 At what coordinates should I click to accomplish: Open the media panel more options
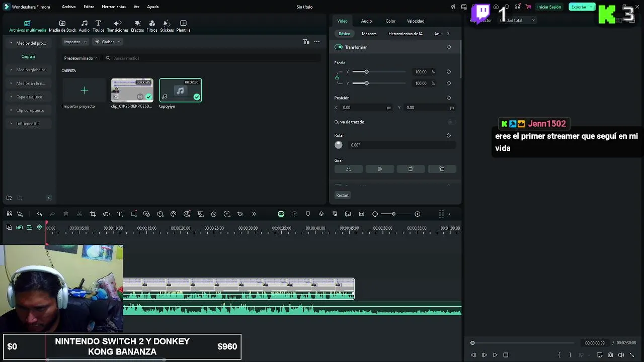coord(316,42)
